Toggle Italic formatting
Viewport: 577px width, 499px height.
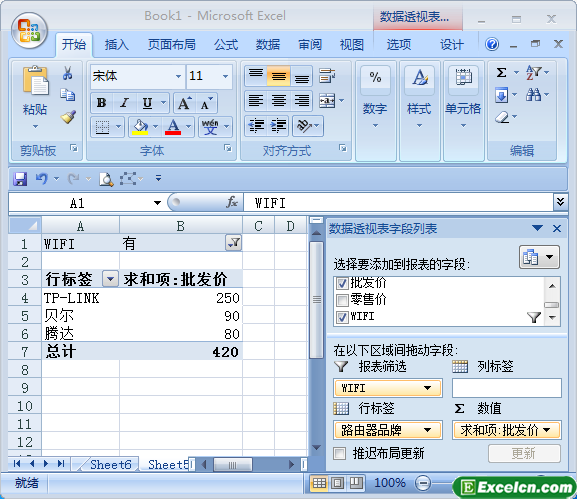click(x=125, y=103)
